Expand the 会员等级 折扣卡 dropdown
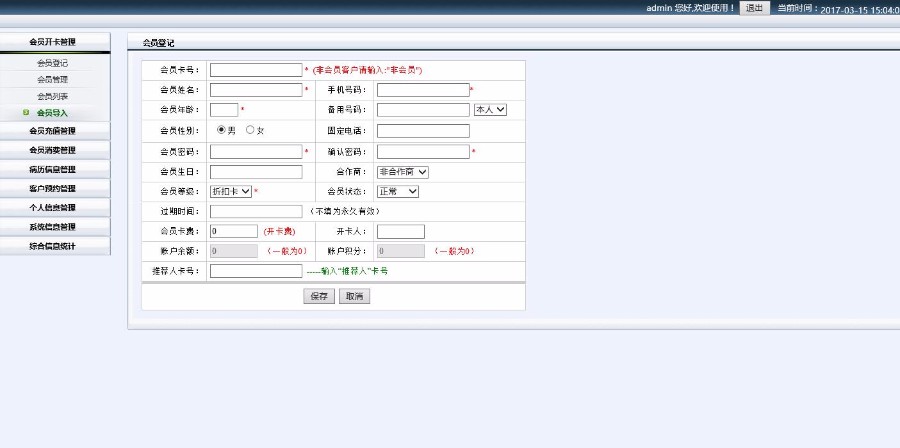The image size is (900, 448). 231,191
